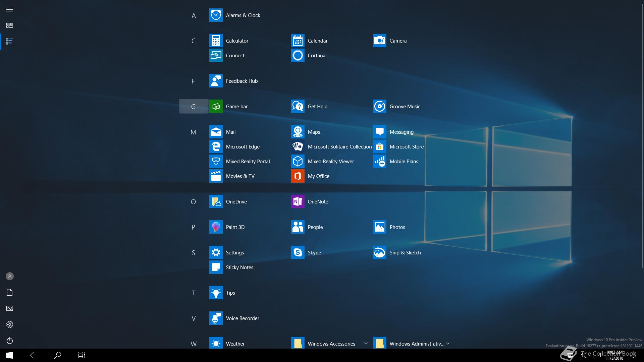
Task: Launch Cortana via its circle icon
Action: [298, 55]
